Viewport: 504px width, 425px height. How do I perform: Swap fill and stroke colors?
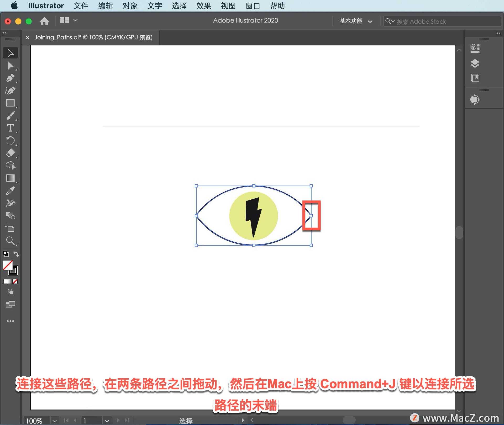pyautogui.click(x=16, y=254)
